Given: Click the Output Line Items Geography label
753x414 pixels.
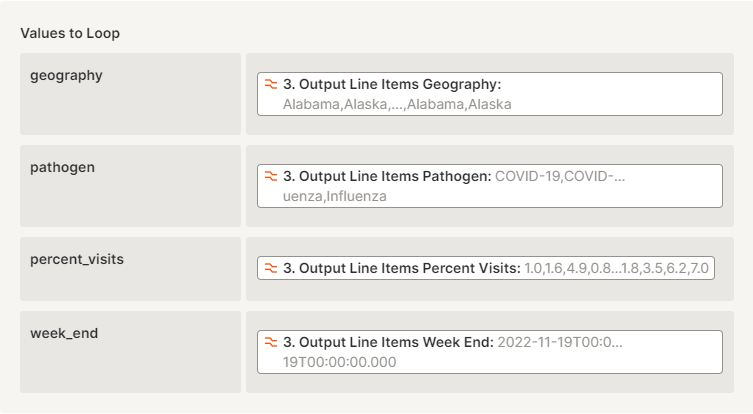Looking at the screenshot, I should tap(392, 84).
